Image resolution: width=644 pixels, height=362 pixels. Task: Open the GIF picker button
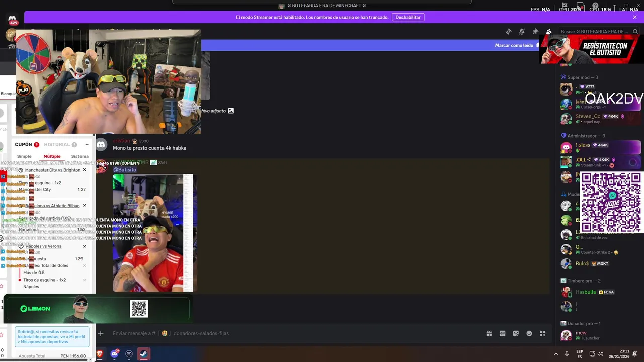[502, 333]
